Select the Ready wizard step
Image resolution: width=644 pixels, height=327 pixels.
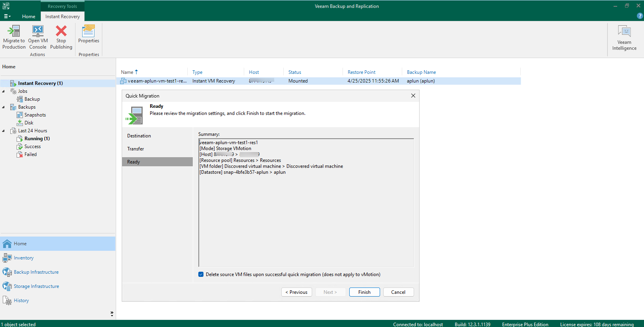point(157,162)
